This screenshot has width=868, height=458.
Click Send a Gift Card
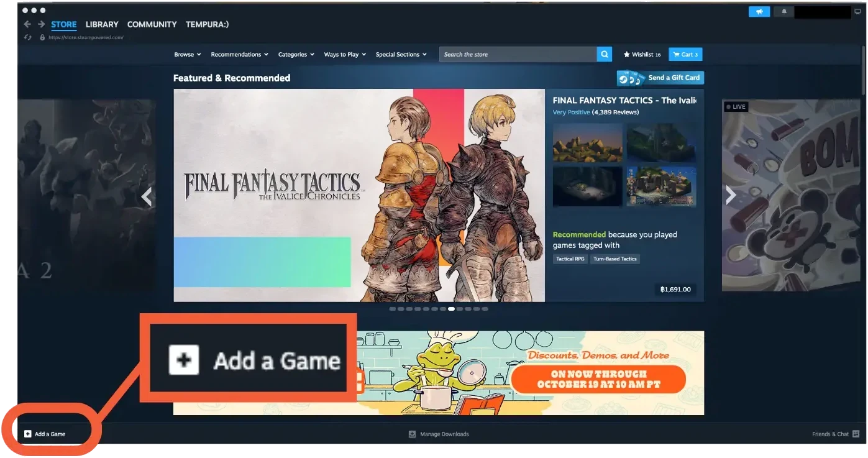[660, 78]
